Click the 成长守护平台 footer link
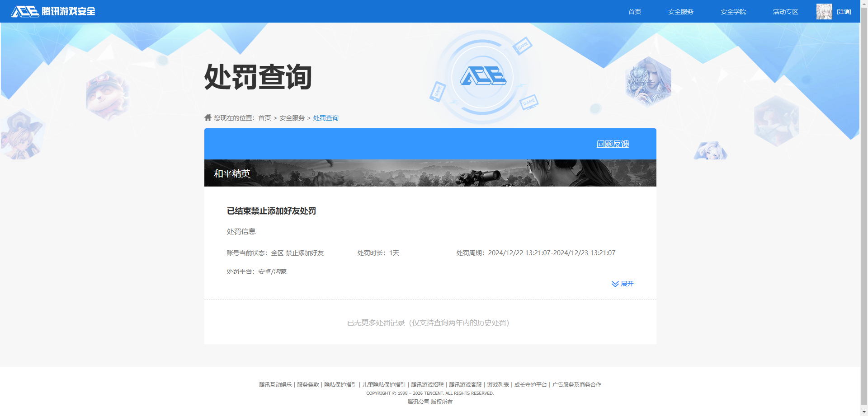The image size is (868, 416). [x=530, y=384]
